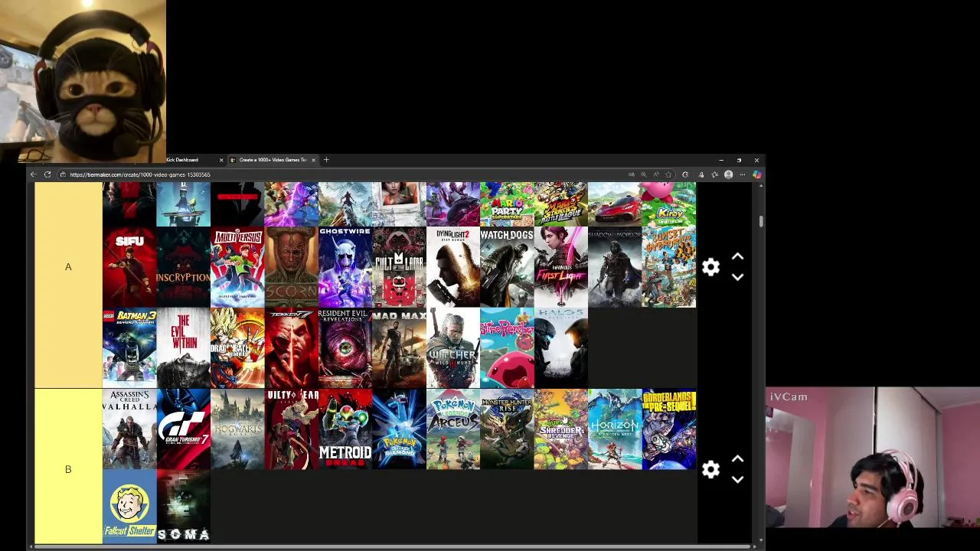Select the Dragon Ball game cover
Screen dimensions: 980x551
tap(237, 348)
